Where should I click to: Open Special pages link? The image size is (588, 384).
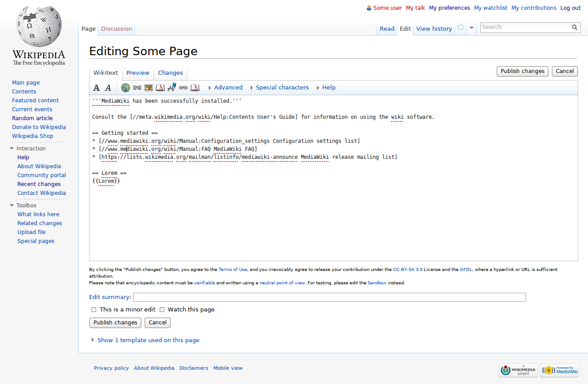(x=36, y=241)
